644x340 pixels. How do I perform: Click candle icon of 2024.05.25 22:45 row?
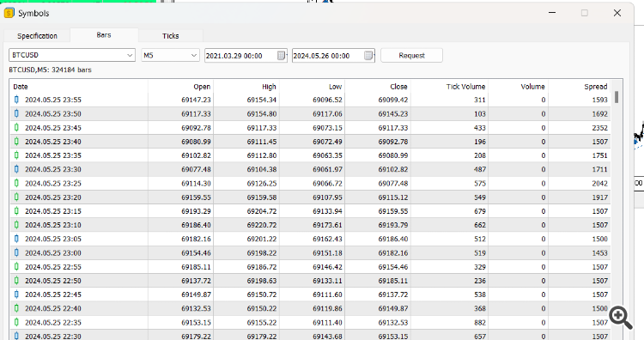(x=16, y=294)
